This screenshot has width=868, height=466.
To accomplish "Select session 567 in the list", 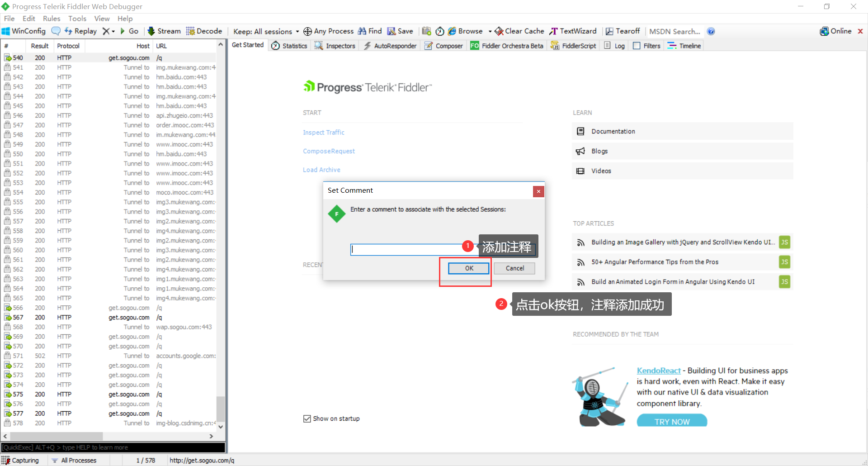I will (109, 318).
